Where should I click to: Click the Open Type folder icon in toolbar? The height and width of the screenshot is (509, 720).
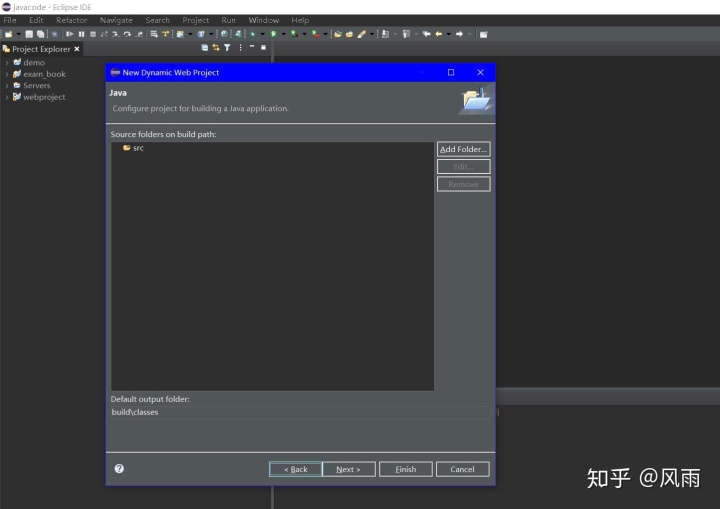(x=338, y=34)
